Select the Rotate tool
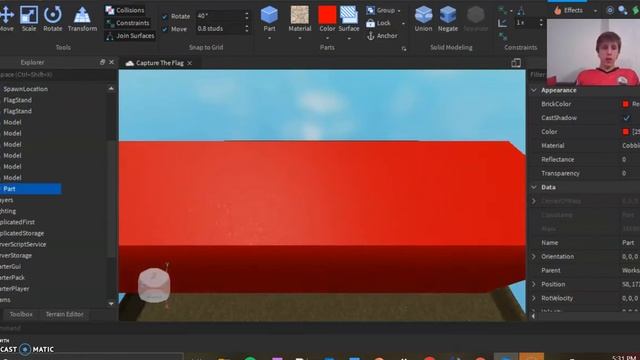This screenshot has height=360, width=640. 53,19
